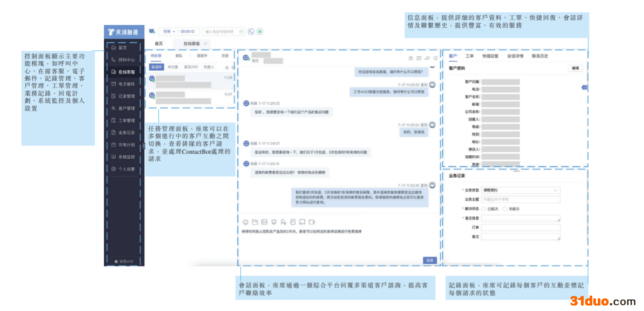
Task: Select the 已解决 radio button
Action: coord(483,209)
